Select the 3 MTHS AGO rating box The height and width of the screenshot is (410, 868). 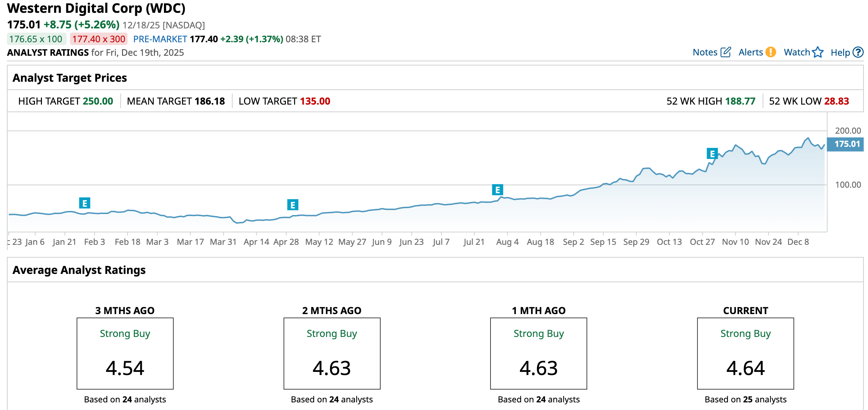click(125, 353)
